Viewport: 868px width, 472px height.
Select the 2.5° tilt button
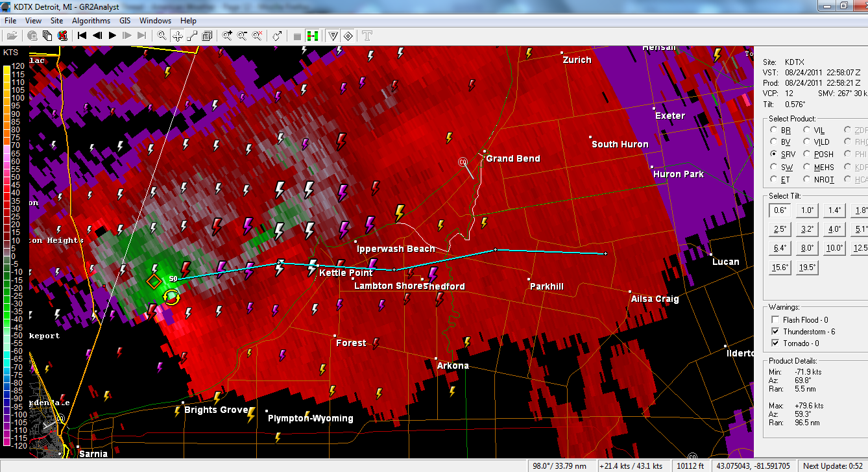780,229
